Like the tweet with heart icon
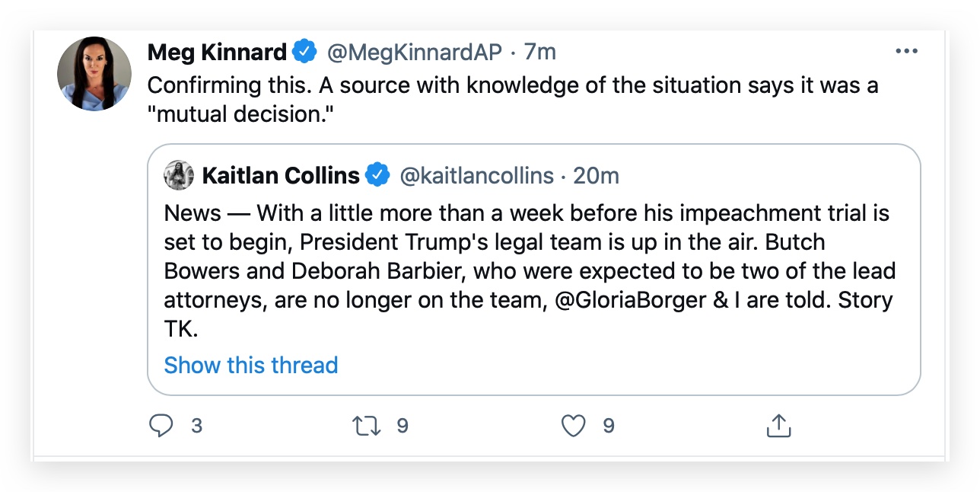This screenshot has height=492, width=980. [x=573, y=426]
